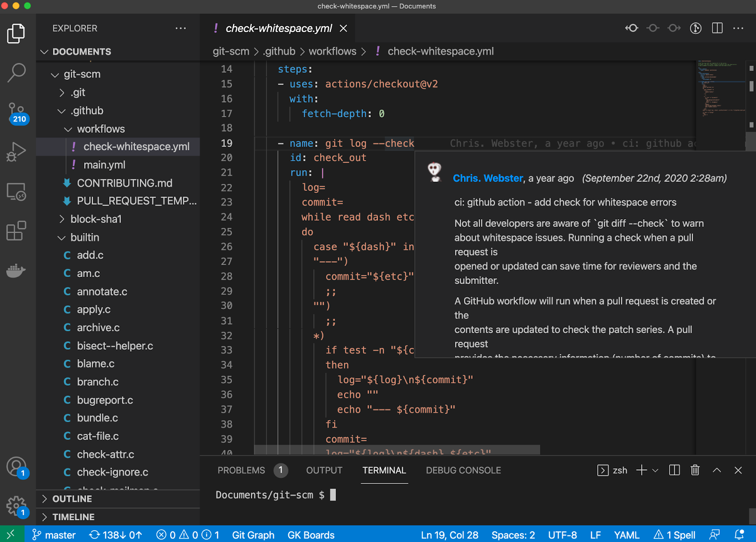This screenshot has width=756, height=542.
Task: Split the editor to the right
Action: (x=717, y=28)
